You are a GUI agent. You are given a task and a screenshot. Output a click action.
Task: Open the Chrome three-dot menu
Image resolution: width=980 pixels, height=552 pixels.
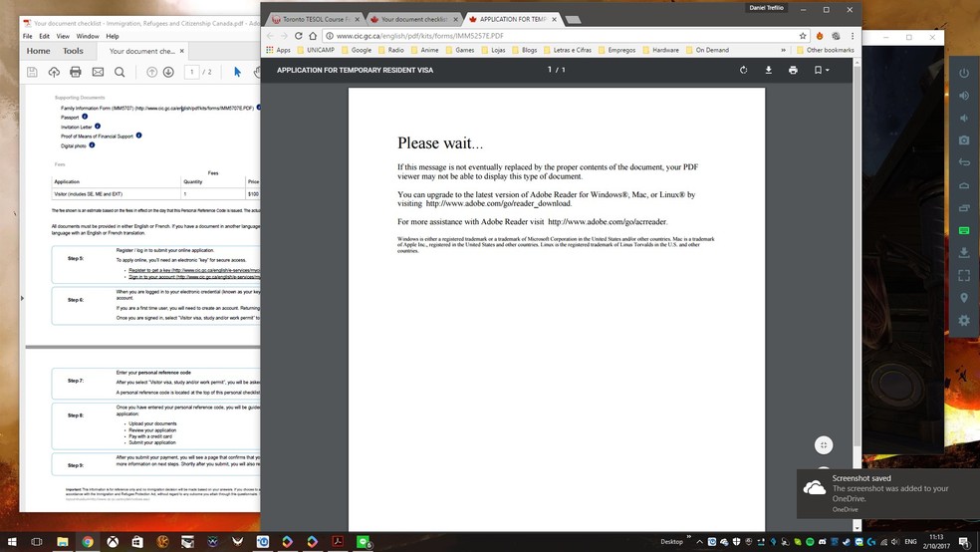pos(853,36)
